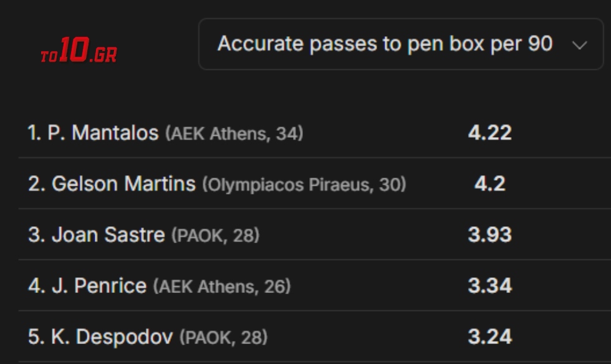Click the Olympiacos Piraeus, 30 label
This screenshot has height=364, width=611.
coord(304,184)
